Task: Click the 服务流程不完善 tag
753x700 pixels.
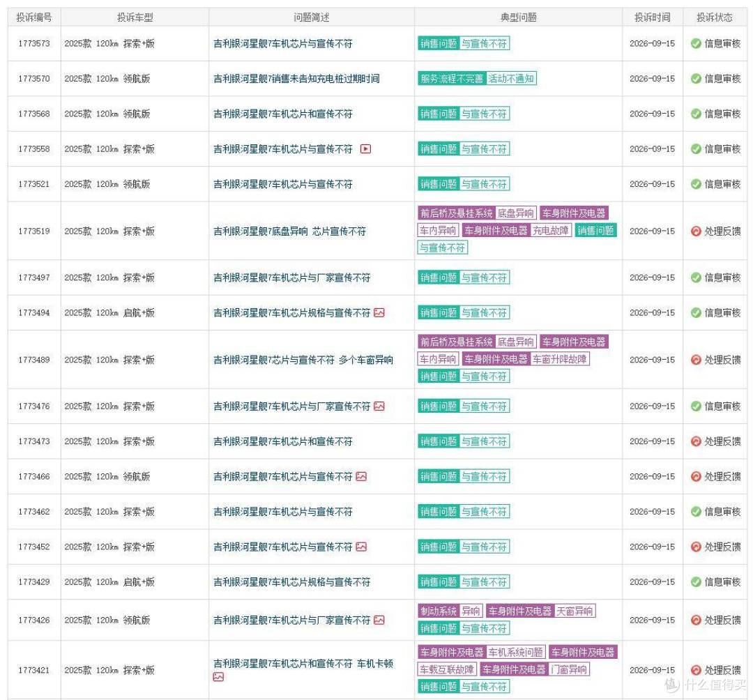Action: (452, 78)
